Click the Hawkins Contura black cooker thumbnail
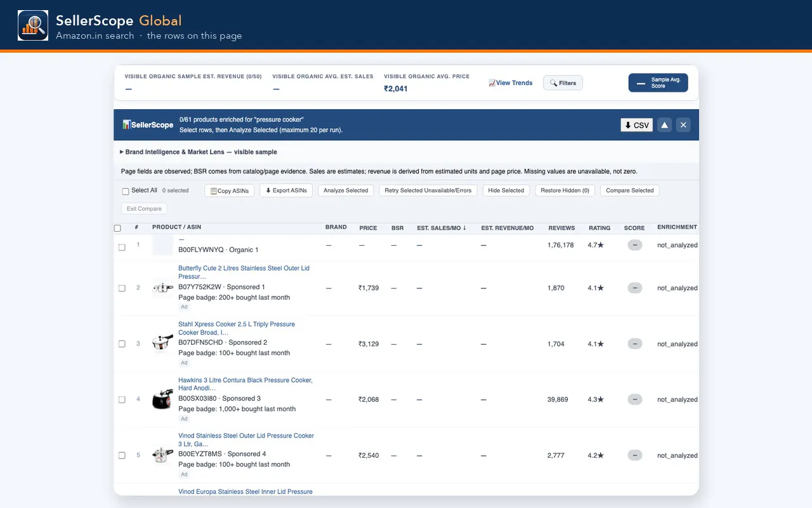The image size is (812, 508). coord(163,400)
